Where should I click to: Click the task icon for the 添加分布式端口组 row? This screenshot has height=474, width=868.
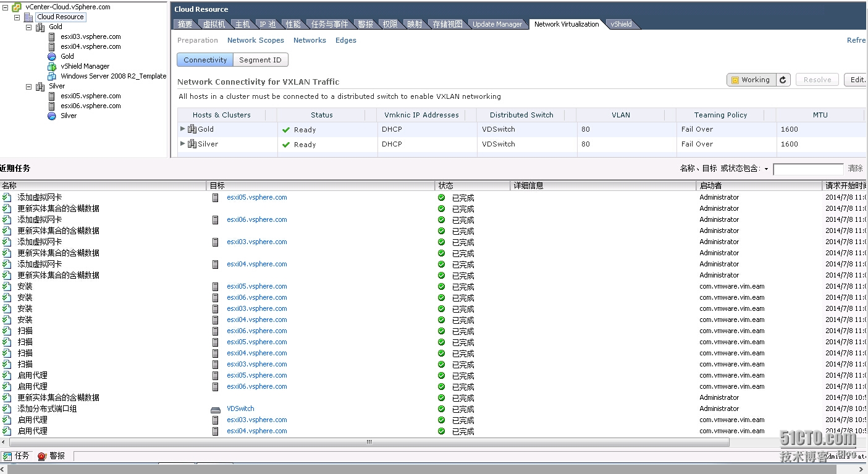7,409
